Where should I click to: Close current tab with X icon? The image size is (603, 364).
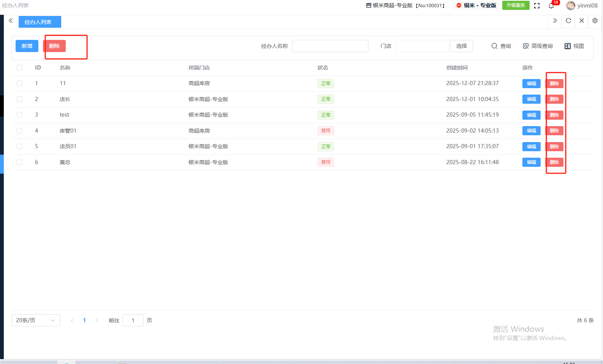(x=582, y=21)
